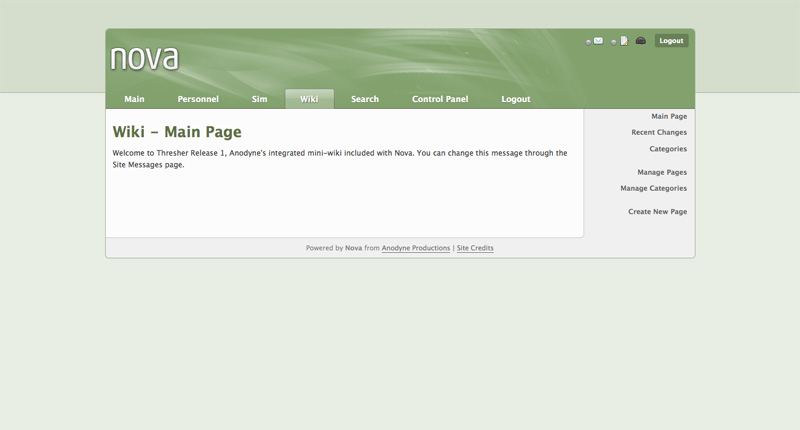Click status dot beside the notepad icon

click(x=614, y=42)
